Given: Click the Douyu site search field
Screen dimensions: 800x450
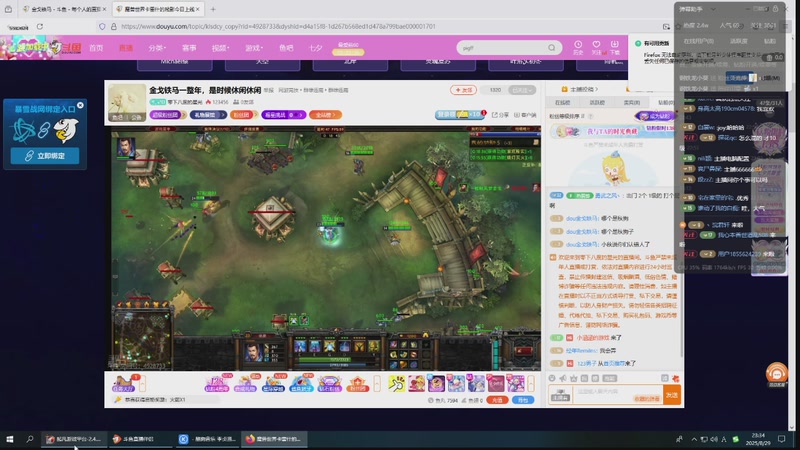Looking at the screenshot, I should 502,47.
